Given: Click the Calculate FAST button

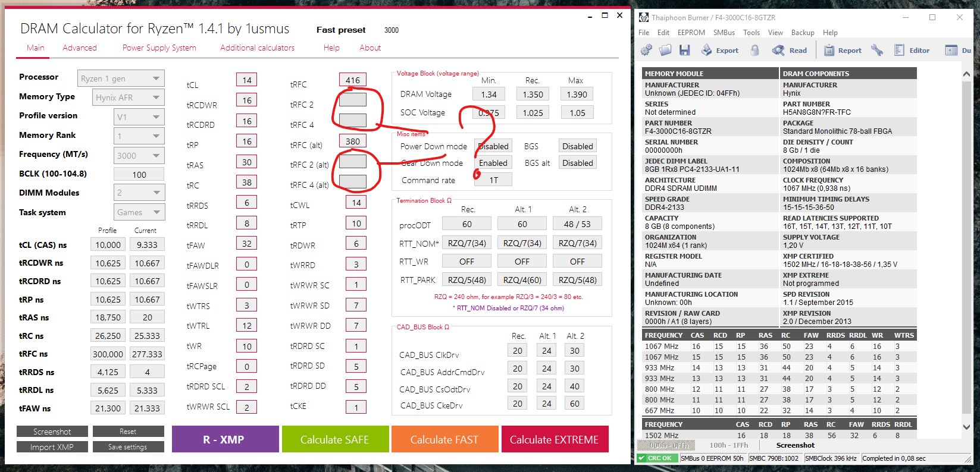Looking at the screenshot, I should (444, 439).
